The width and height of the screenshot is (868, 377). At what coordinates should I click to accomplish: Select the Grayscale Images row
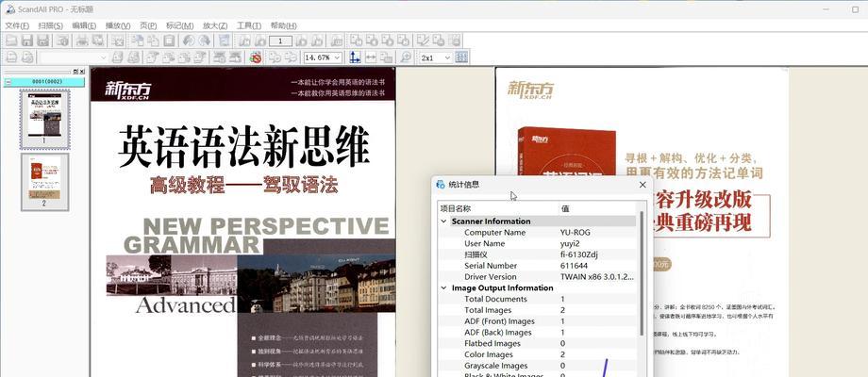(x=537, y=366)
